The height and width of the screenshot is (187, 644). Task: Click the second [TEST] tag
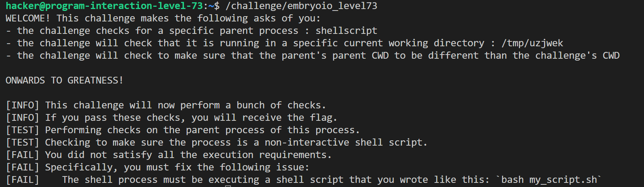[23, 143]
